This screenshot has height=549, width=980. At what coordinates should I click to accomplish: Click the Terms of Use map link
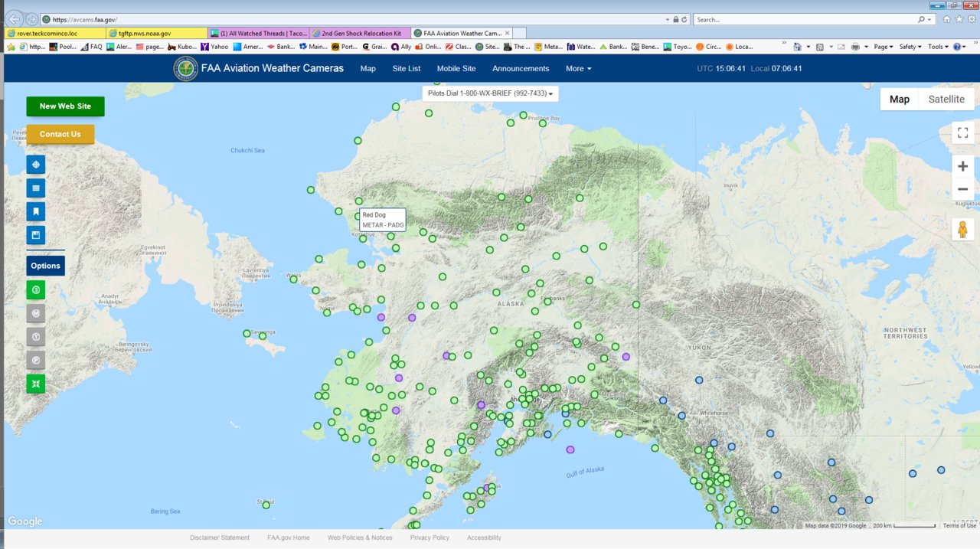tap(959, 525)
